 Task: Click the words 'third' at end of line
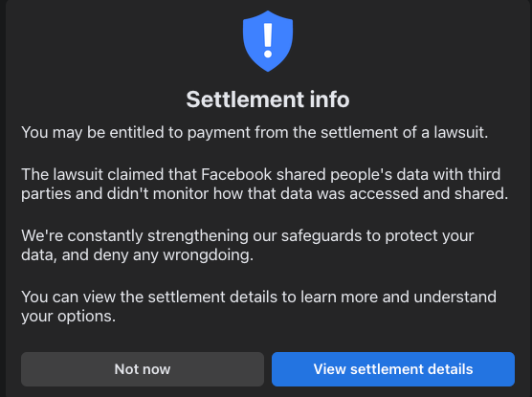484,174
